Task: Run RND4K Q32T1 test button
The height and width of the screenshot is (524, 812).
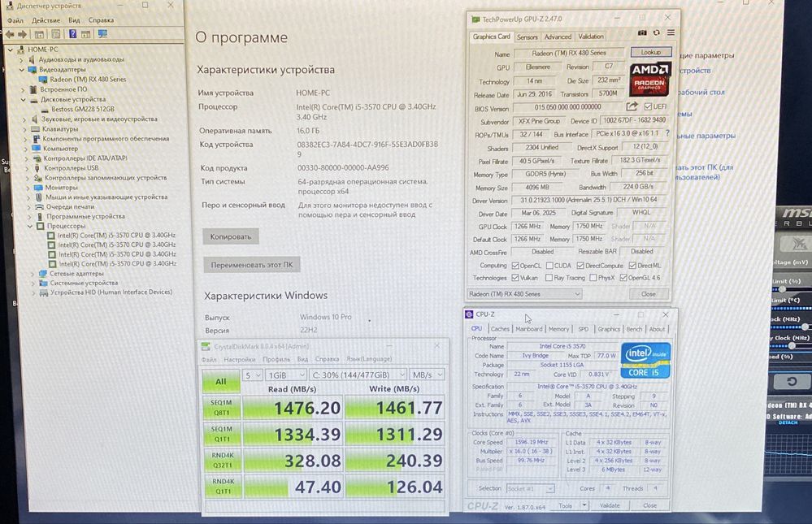Action: [223, 461]
